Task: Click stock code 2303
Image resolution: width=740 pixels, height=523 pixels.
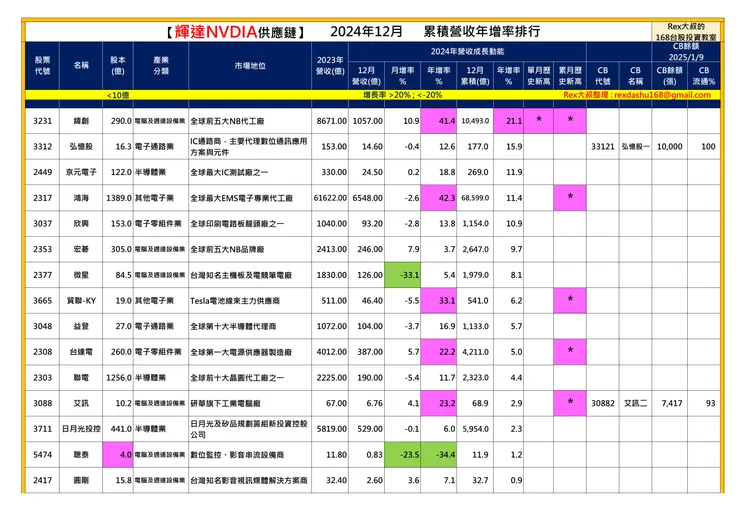Action: coord(42,378)
